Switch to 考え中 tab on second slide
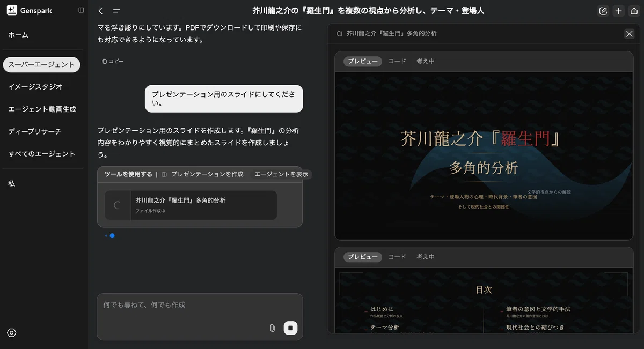The width and height of the screenshot is (644, 349). point(426,257)
